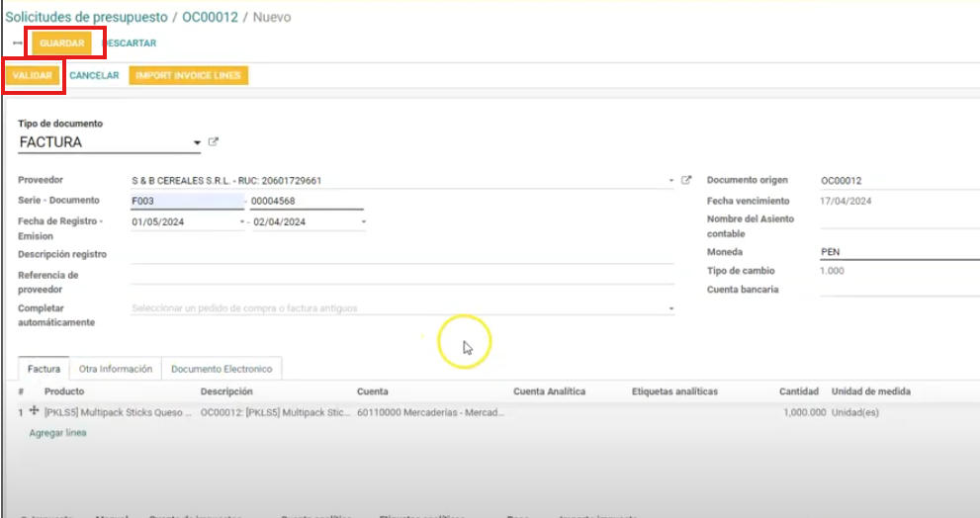Click Documento number field 00004568
Image resolution: width=980 pixels, height=518 pixels.
pos(306,202)
